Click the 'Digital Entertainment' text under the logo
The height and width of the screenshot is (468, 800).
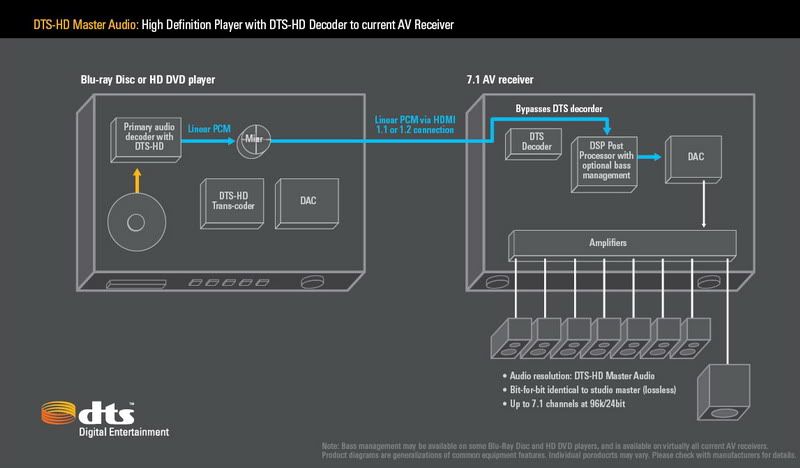pyautogui.click(x=123, y=432)
